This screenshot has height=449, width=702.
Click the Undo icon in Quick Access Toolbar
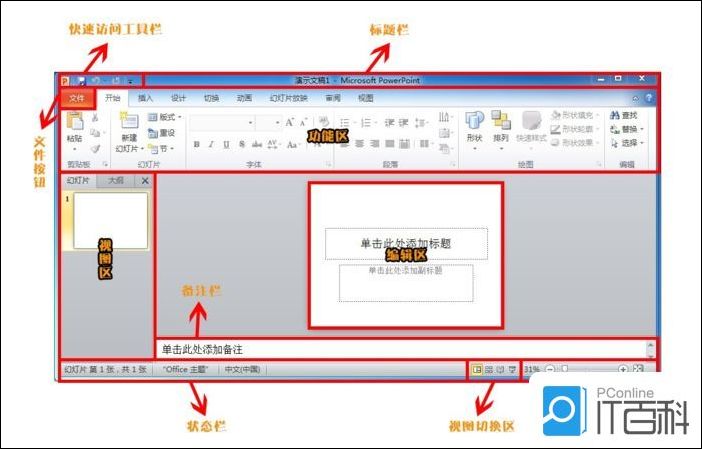(95, 81)
